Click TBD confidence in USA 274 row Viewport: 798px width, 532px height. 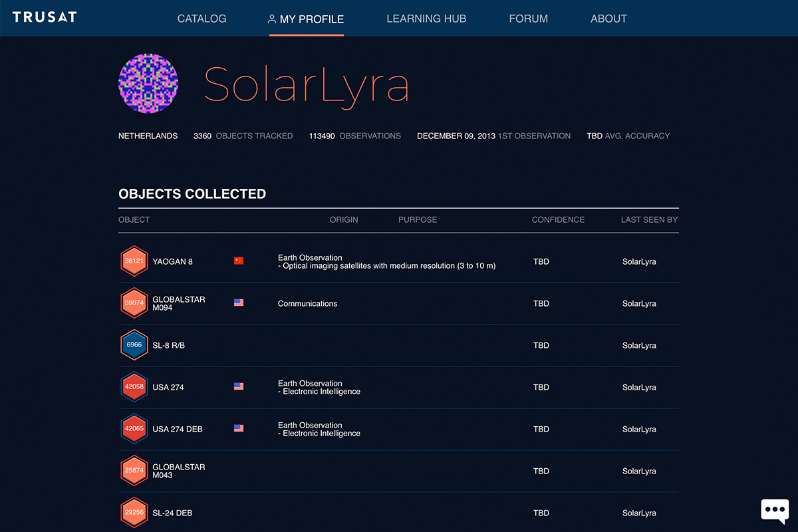tap(541, 388)
